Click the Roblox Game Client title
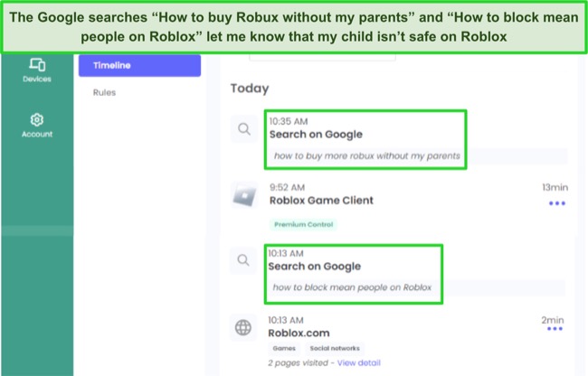 click(321, 201)
